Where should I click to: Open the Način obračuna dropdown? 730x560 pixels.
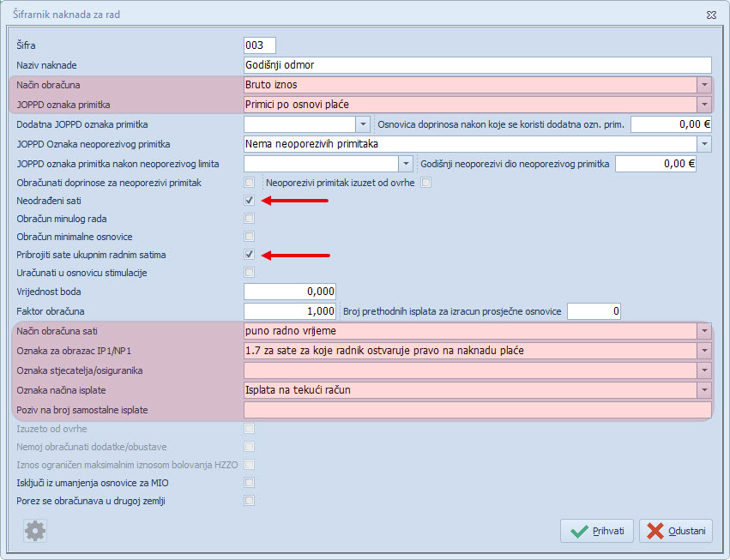(x=704, y=85)
